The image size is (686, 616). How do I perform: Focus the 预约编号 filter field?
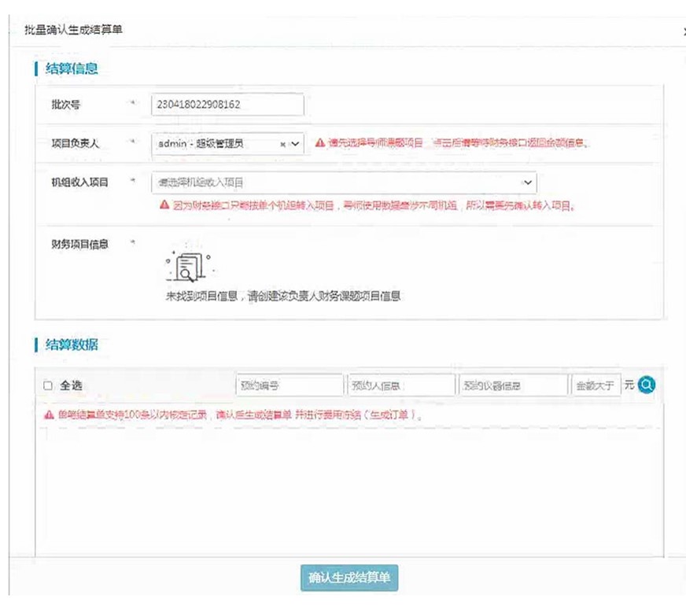[x=289, y=385]
